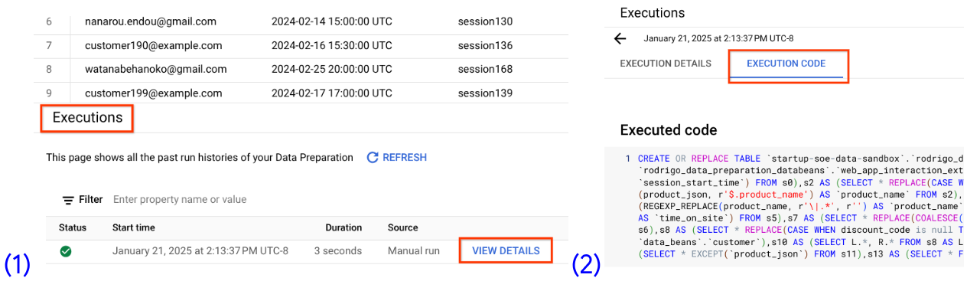Screen dimensions: 980x291
Task: Click the Duration column header
Action: coord(343,227)
